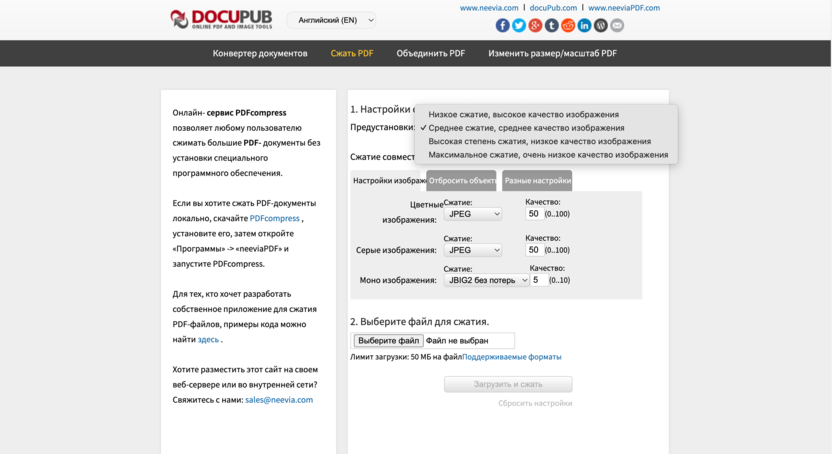
Task: Choose Максимальное сжатие preset option
Action: pos(548,155)
